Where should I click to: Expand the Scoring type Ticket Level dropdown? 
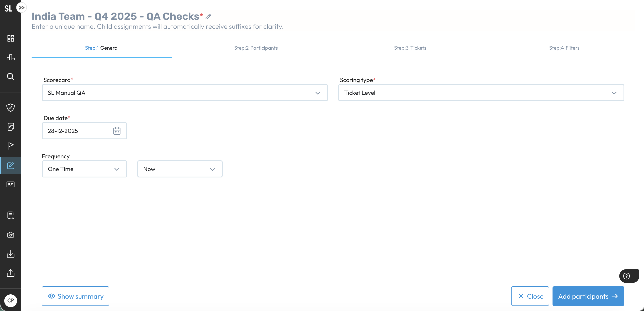pyautogui.click(x=481, y=93)
